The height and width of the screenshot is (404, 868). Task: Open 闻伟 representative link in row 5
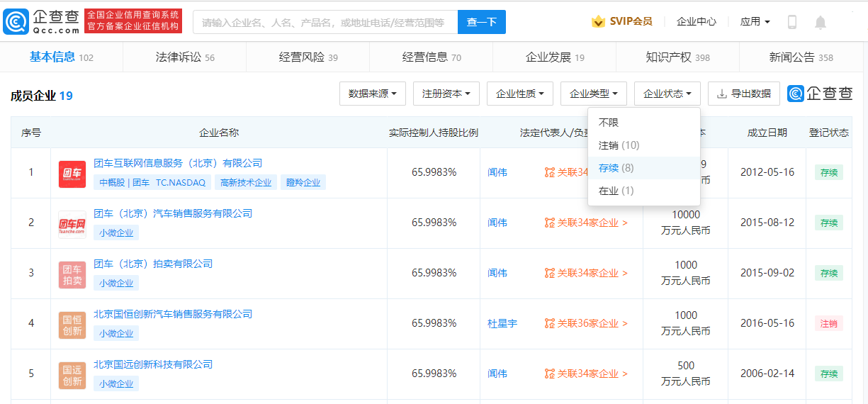(x=497, y=374)
